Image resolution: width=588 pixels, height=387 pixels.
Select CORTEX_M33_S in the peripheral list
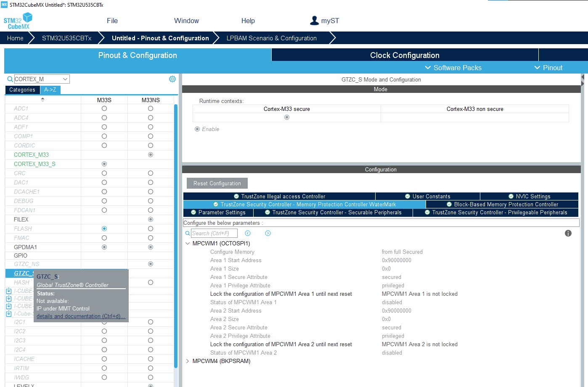(x=34, y=164)
